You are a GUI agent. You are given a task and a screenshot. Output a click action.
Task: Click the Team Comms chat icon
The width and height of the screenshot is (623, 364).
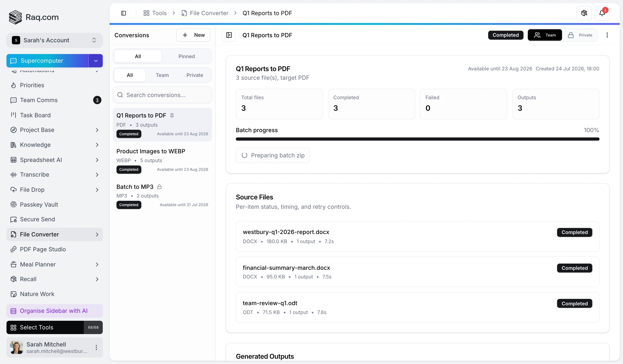click(14, 100)
